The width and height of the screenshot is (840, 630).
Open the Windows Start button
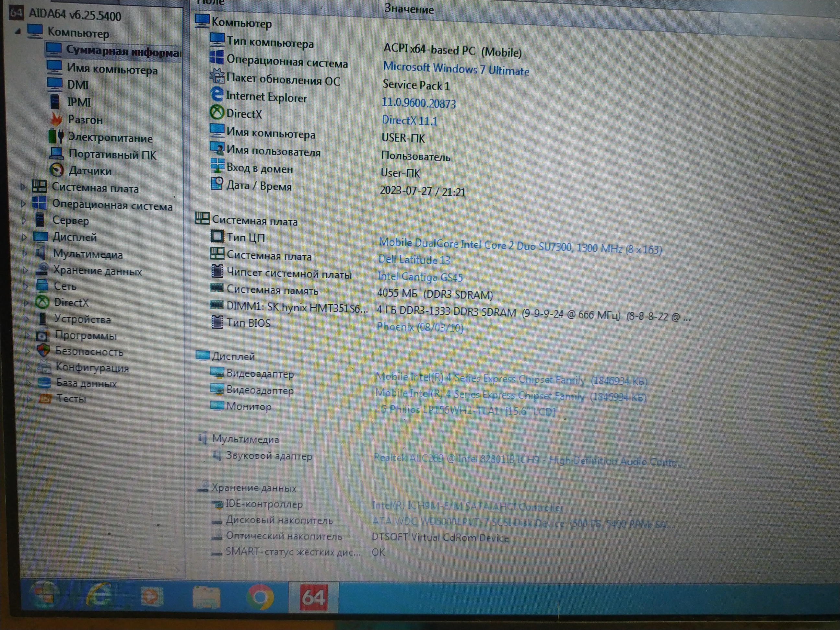(x=45, y=595)
